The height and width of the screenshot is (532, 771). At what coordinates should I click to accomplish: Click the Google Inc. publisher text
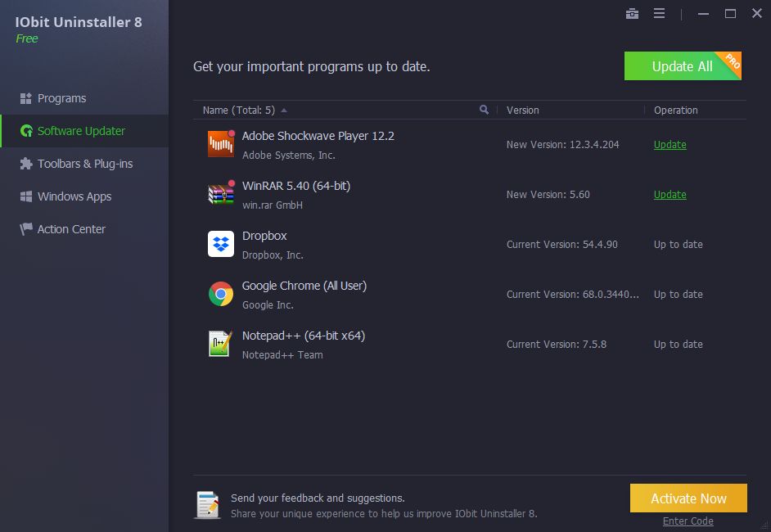(268, 304)
